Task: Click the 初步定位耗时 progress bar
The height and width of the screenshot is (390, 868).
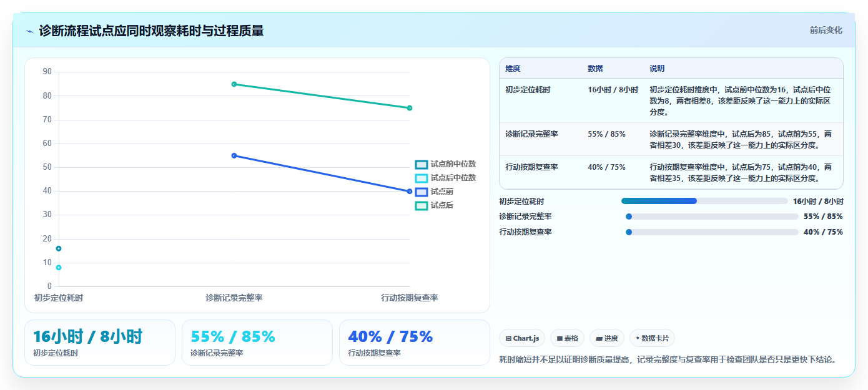Action: (704, 201)
